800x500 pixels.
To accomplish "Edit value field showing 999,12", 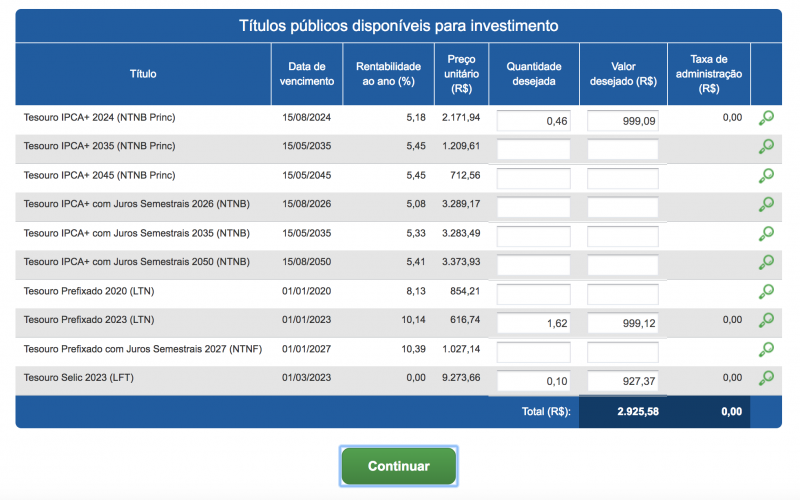I will [x=623, y=323].
